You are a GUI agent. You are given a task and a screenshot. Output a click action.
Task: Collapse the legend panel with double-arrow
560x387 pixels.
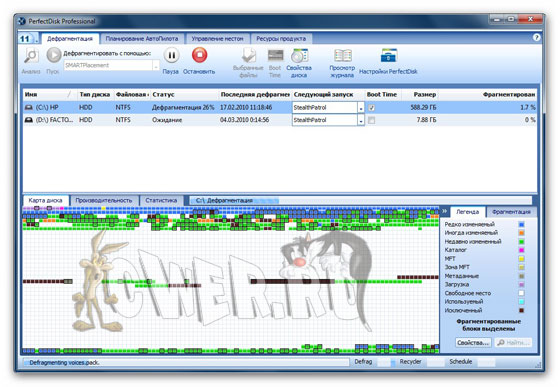point(445,211)
